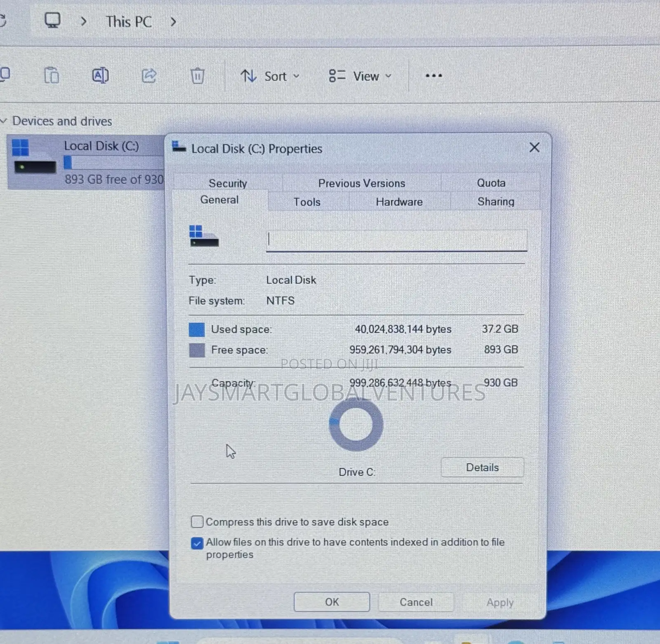Click the This PC monitor icon in address bar
The image size is (660, 644).
coord(52,20)
